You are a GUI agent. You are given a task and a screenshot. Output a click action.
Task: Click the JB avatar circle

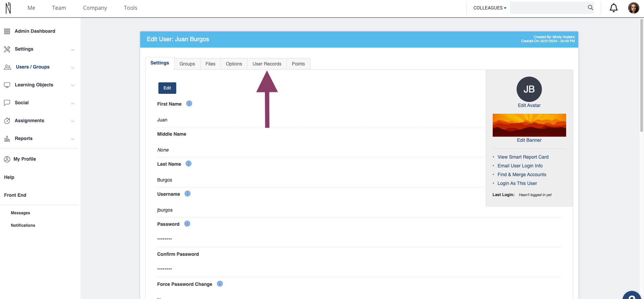pos(529,89)
